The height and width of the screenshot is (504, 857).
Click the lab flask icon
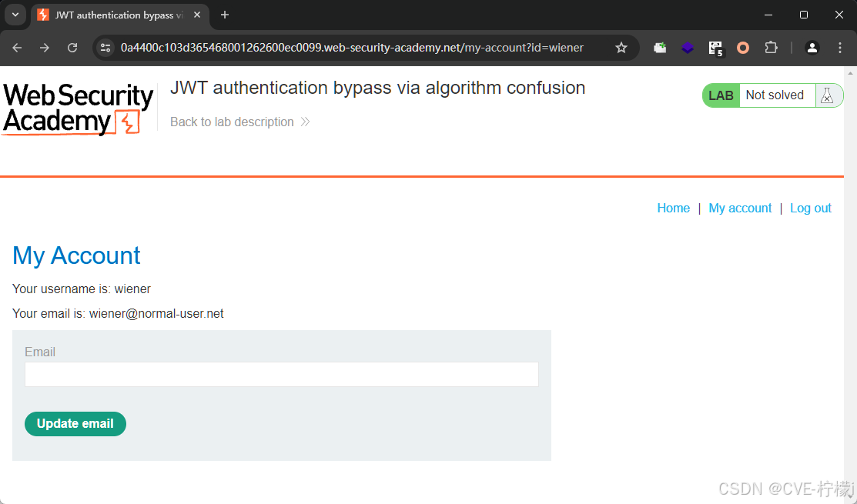[x=827, y=95]
